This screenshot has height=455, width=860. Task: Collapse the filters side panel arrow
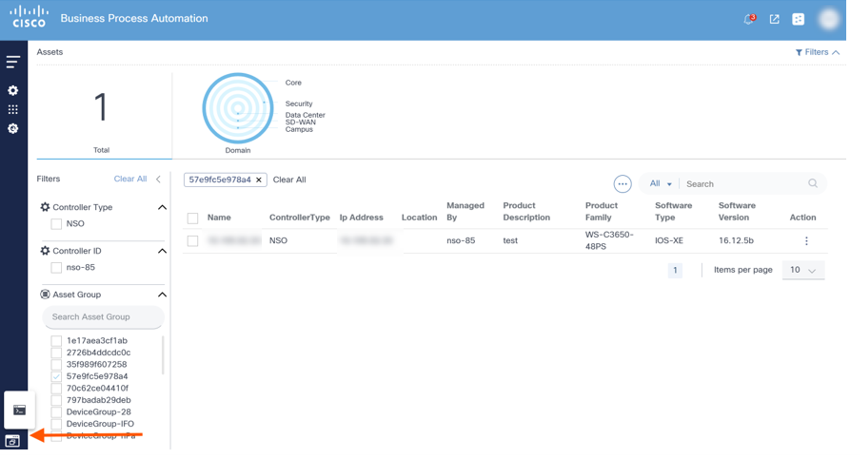click(159, 179)
